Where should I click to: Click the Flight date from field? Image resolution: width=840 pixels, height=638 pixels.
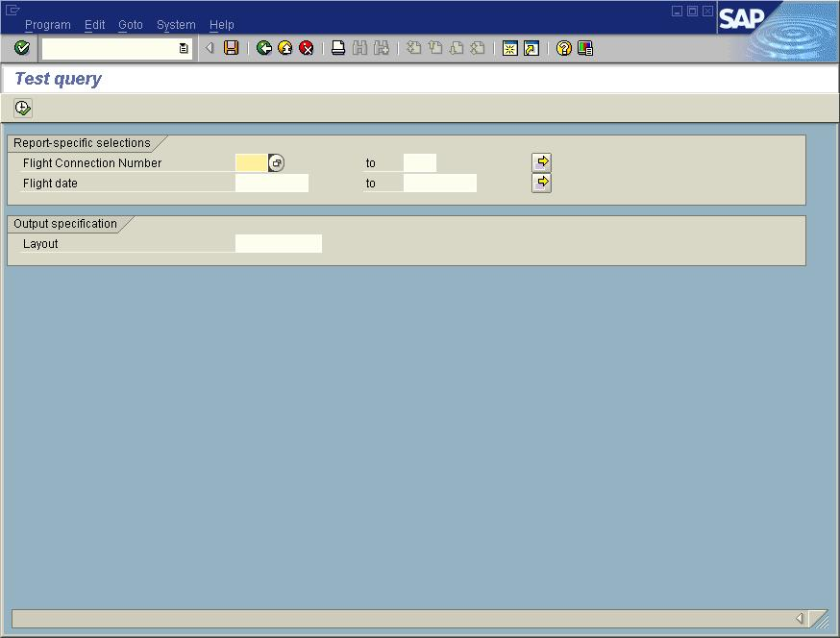pos(272,184)
